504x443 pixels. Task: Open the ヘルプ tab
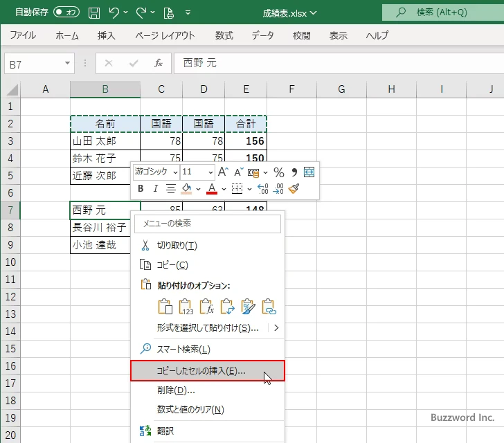pyautogui.click(x=377, y=35)
